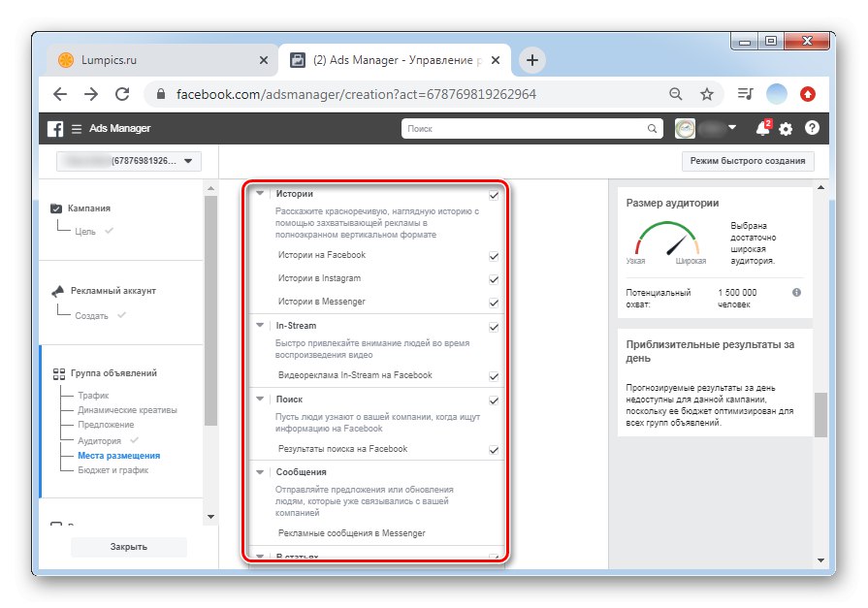Uncheck Истории в Instagram
Viewport: 868px width, 608px height.
pyautogui.click(x=494, y=279)
